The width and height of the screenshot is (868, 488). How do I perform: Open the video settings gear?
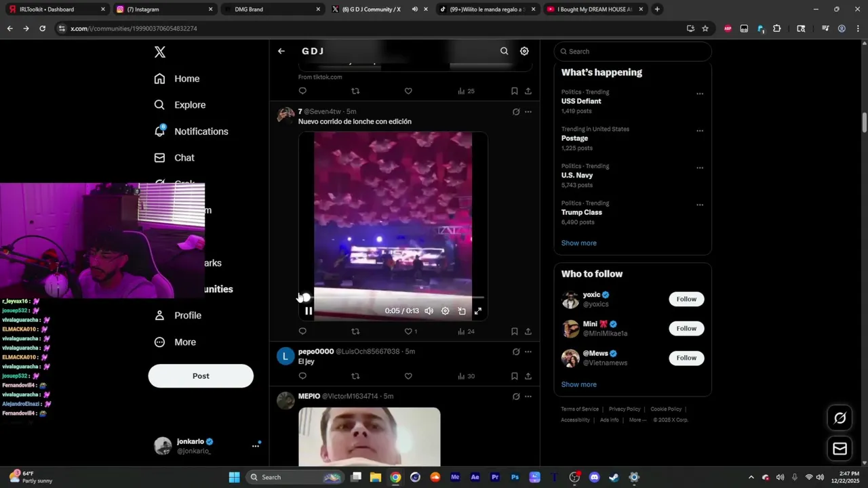click(x=446, y=311)
